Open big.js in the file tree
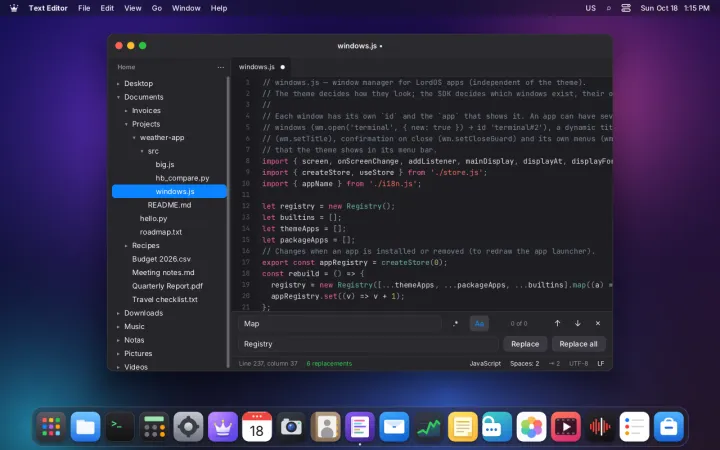This screenshot has height=450, width=720. point(169,164)
